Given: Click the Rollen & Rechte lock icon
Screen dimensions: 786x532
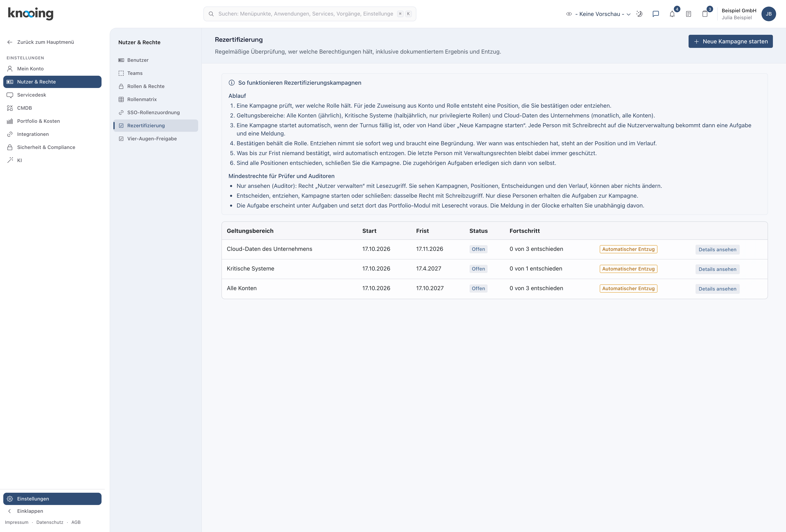Looking at the screenshot, I should [121, 87].
